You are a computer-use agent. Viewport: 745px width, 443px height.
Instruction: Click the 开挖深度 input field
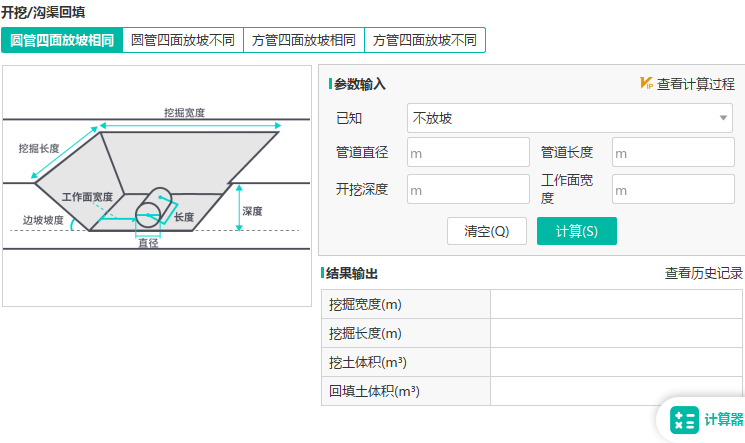468,189
